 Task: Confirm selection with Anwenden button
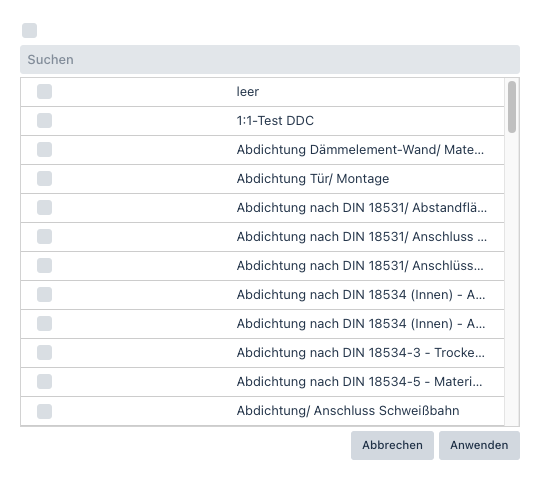point(479,445)
